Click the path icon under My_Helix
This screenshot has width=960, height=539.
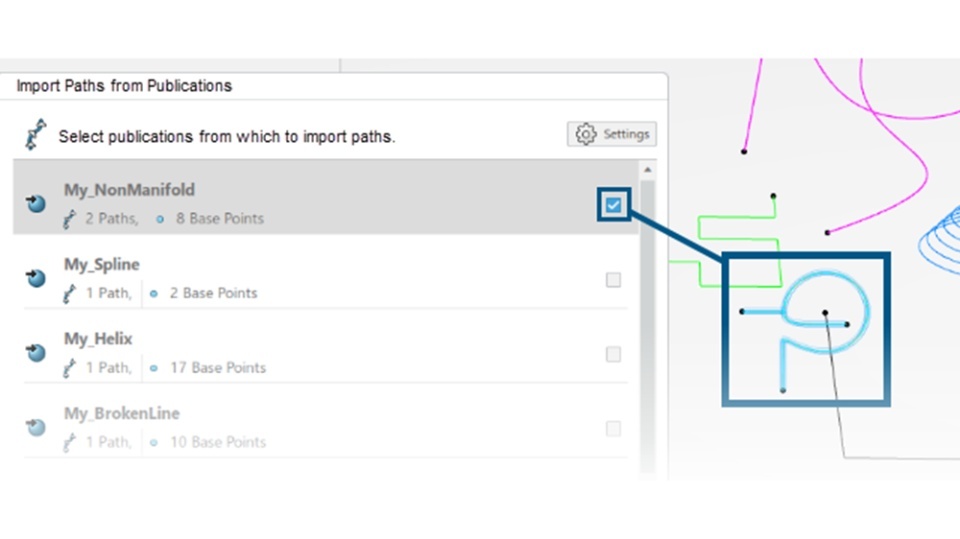[70, 368]
